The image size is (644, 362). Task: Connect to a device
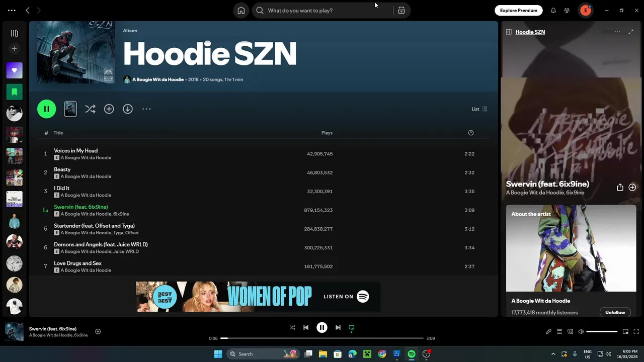570,331
